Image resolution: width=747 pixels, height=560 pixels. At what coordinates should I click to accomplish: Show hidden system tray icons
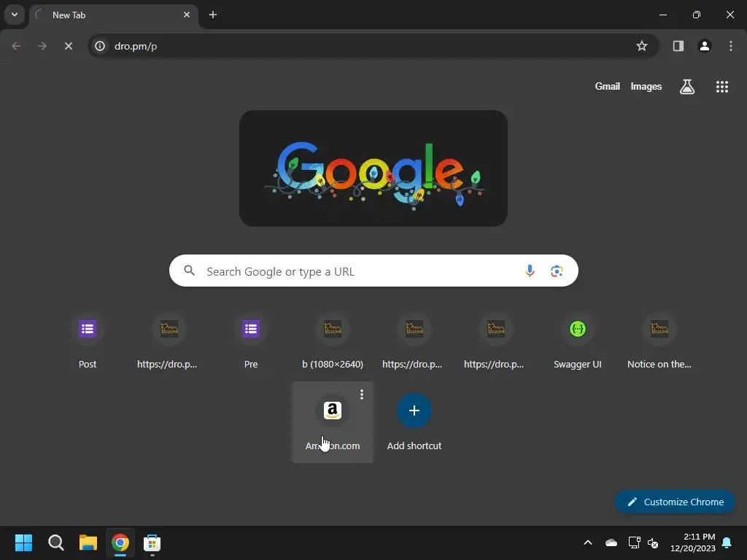(x=588, y=542)
